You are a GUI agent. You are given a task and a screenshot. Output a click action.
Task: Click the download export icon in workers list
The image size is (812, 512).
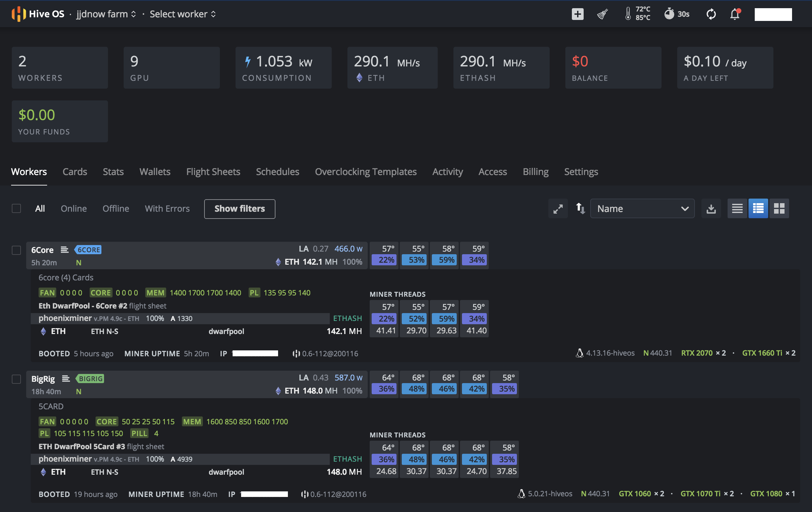coord(711,208)
